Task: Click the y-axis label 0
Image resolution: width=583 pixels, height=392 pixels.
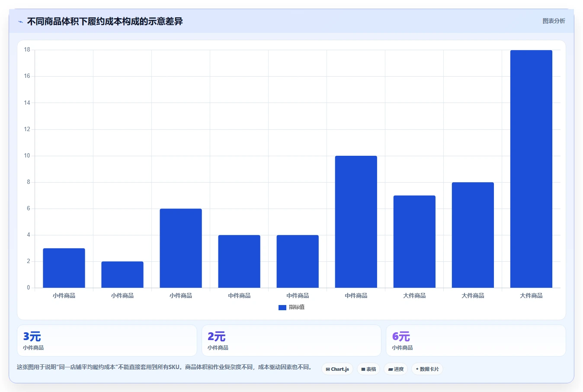Action: pyautogui.click(x=29, y=288)
